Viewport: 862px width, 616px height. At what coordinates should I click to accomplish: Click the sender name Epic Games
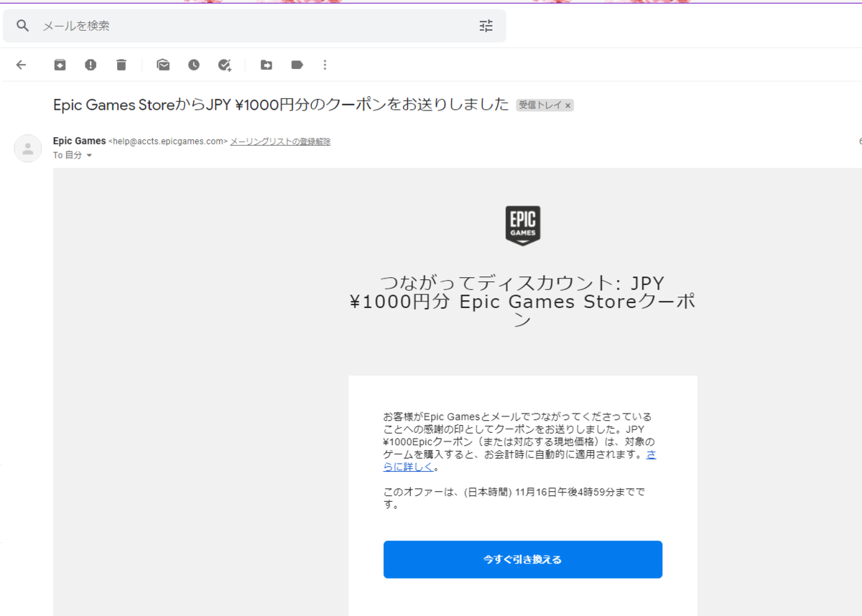pos(80,141)
